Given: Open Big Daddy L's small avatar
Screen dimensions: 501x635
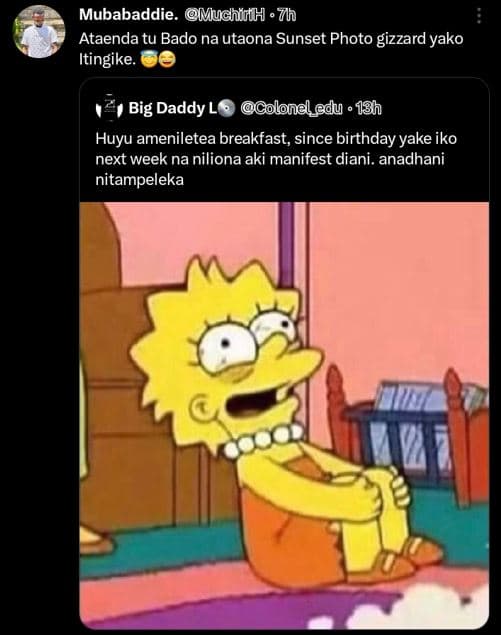Looking at the screenshot, I should (x=109, y=108).
